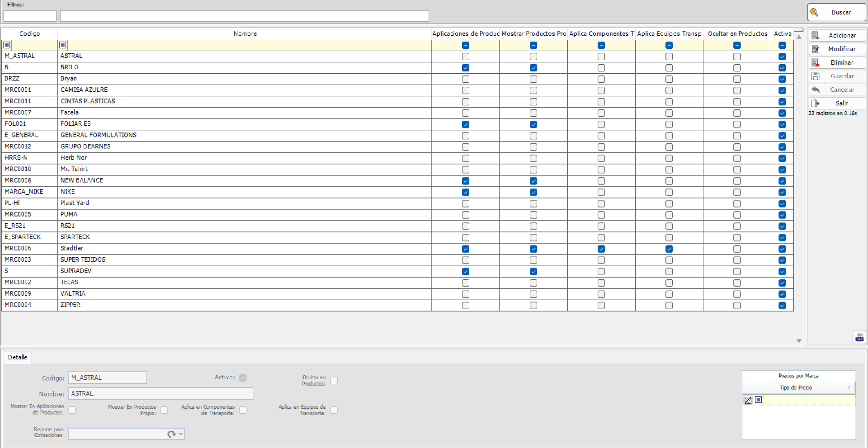Click the Tipo de Precio sort indicator

point(849,387)
